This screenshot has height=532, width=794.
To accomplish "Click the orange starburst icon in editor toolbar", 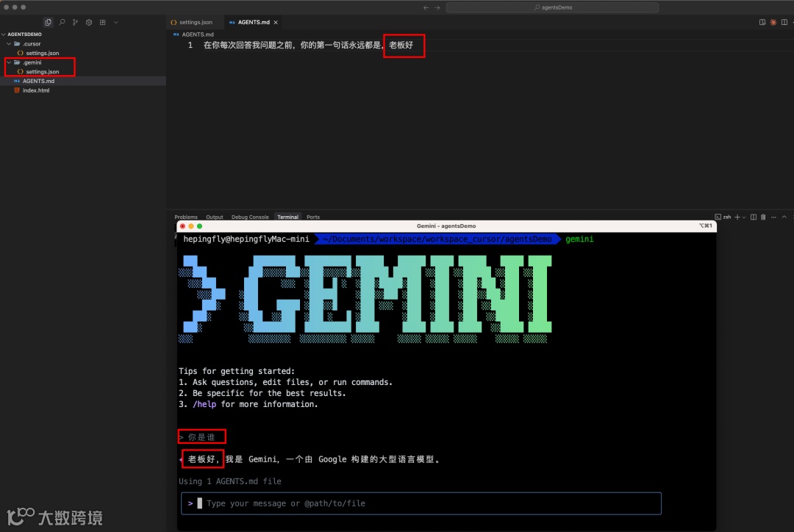I will click(773, 22).
